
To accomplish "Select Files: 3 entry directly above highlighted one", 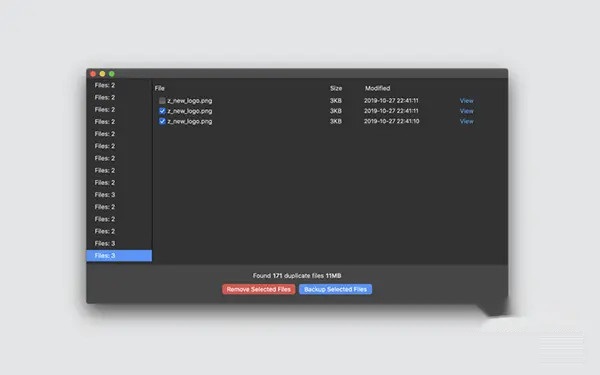I will click(x=105, y=243).
